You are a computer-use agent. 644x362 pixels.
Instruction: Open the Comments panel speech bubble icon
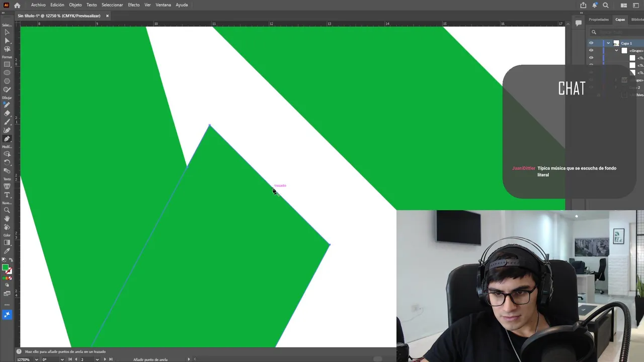[x=579, y=23]
